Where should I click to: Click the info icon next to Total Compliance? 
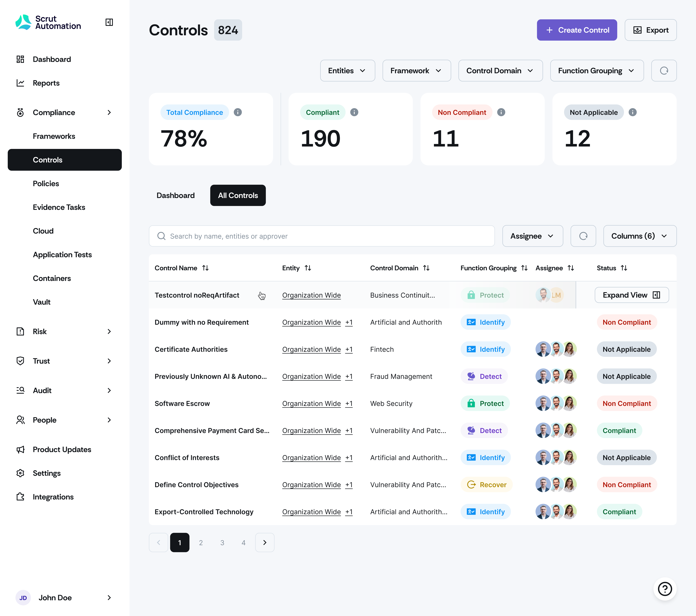coord(238,112)
